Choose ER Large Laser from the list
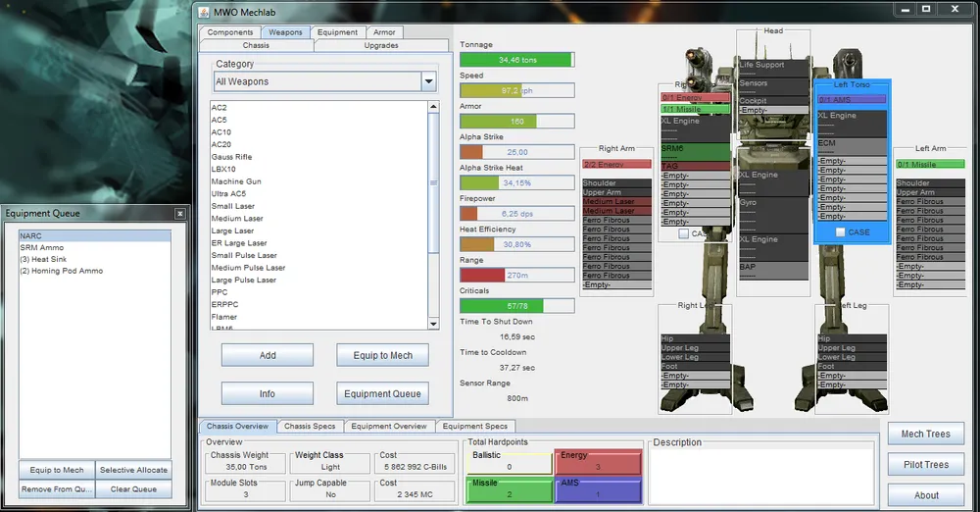 pos(239,243)
